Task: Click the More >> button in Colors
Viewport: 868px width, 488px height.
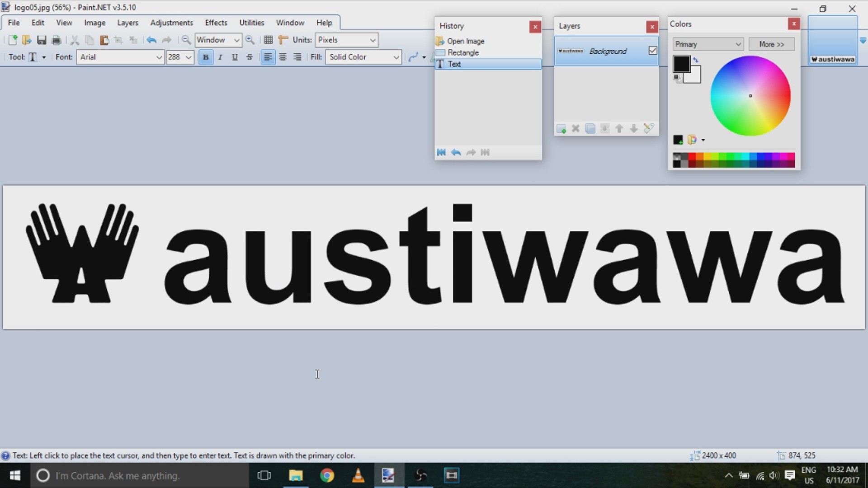Action: (771, 44)
